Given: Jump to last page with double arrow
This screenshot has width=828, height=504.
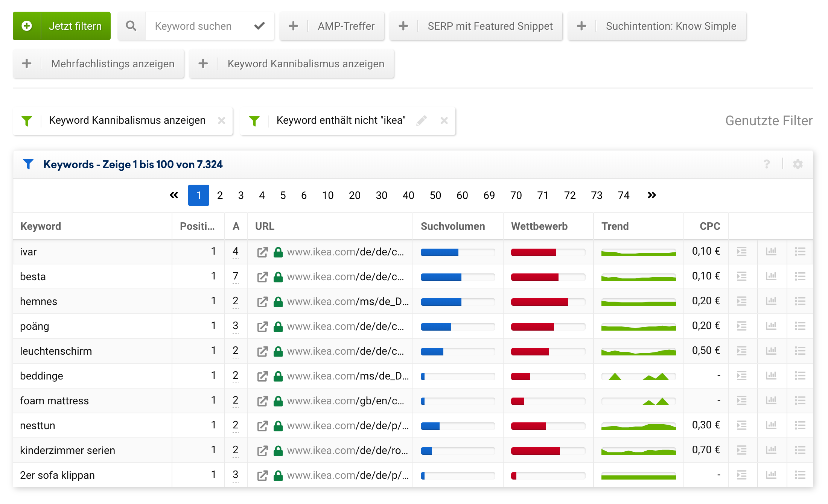Looking at the screenshot, I should pyautogui.click(x=651, y=195).
